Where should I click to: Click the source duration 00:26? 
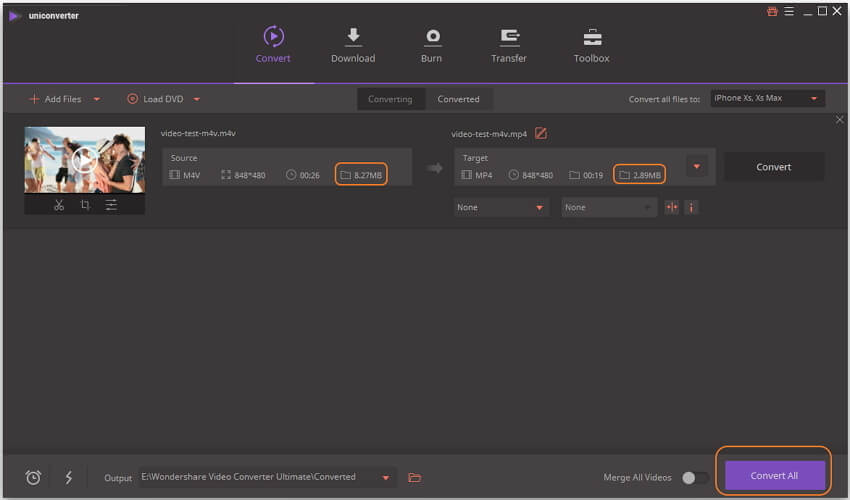pyautogui.click(x=303, y=175)
